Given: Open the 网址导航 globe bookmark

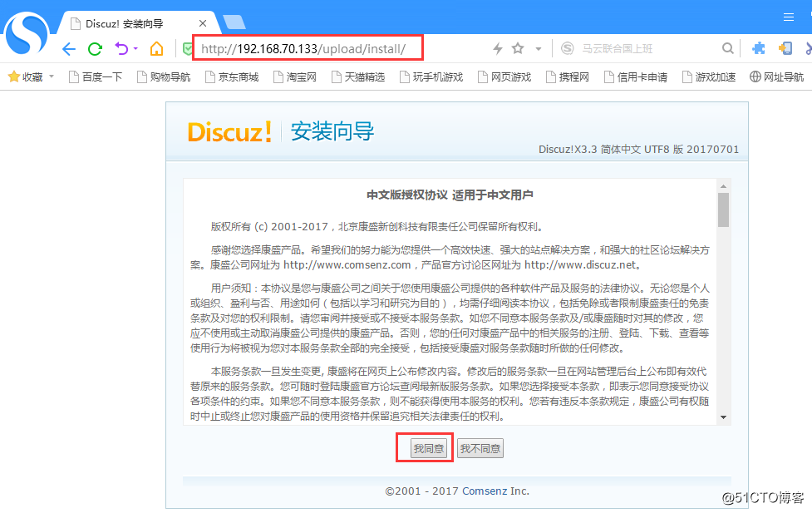Looking at the screenshot, I should click(x=777, y=77).
